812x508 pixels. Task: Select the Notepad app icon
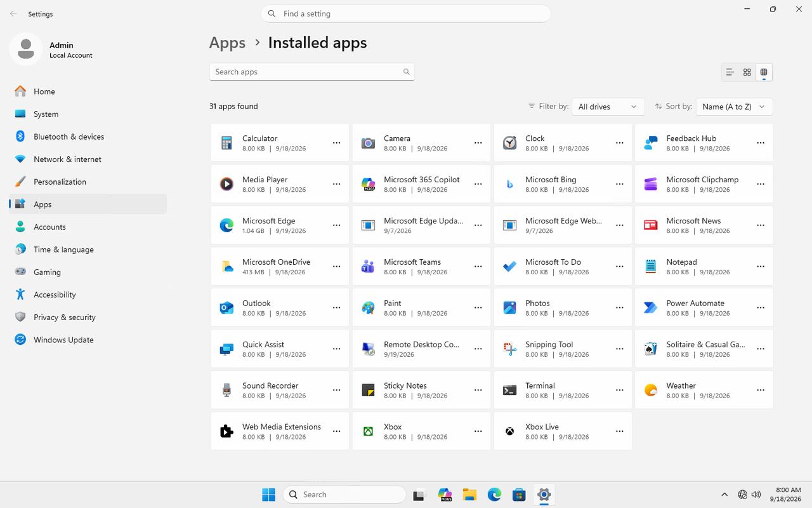point(650,267)
